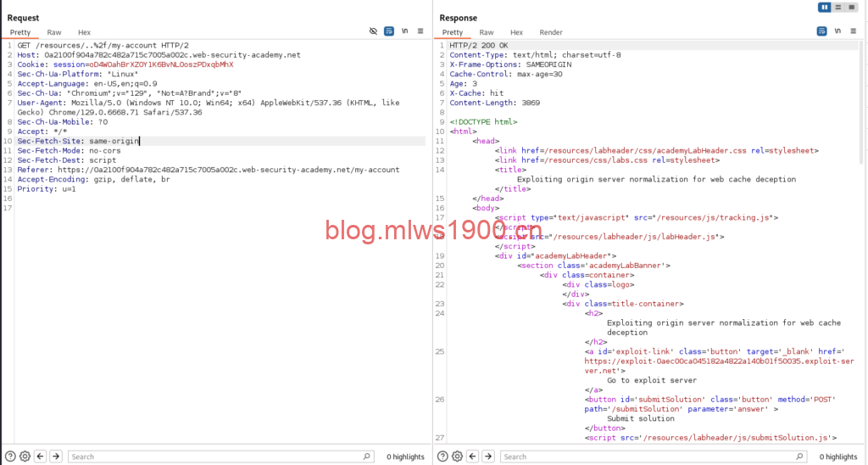Go to previous match in Response search
Viewport: 868px width, 465px height.
click(x=473, y=457)
